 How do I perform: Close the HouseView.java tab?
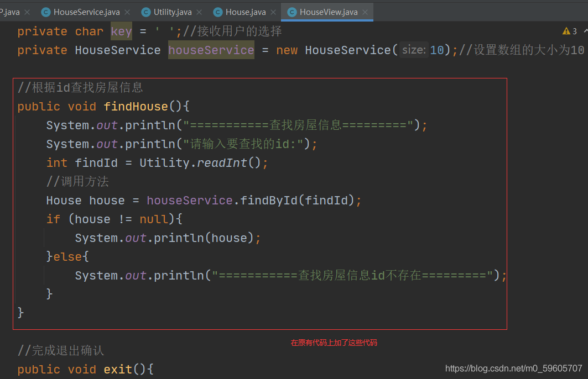click(365, 12)
